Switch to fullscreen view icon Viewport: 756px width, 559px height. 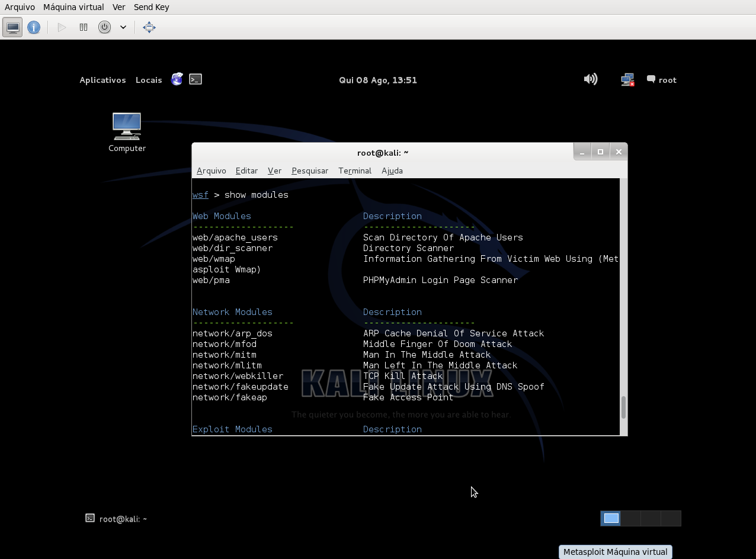(149, 27)
